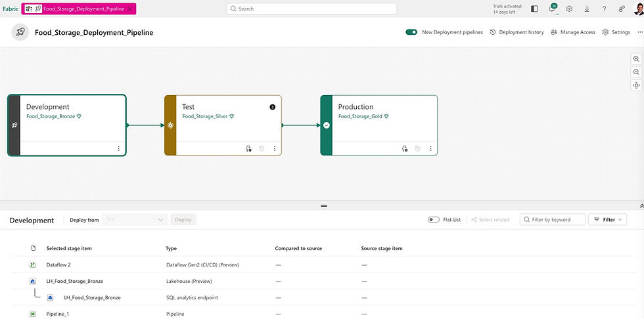Click the Dataflow 2 item icon
The image size is (644, 319).
[x=33, y=265]
